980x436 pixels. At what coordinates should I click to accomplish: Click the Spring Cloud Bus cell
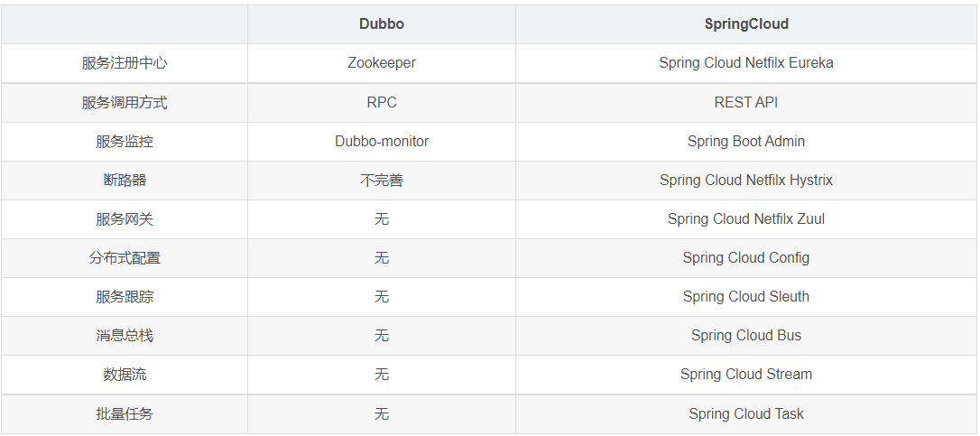click(746, 335)
